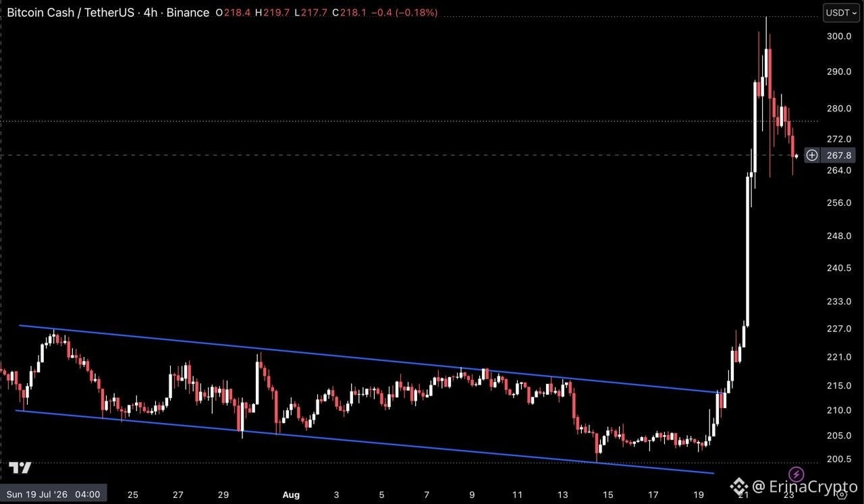The height and width of the screenshot is (504, 864).
Task: Click the 210.0 price axis label
Action: 839,410
